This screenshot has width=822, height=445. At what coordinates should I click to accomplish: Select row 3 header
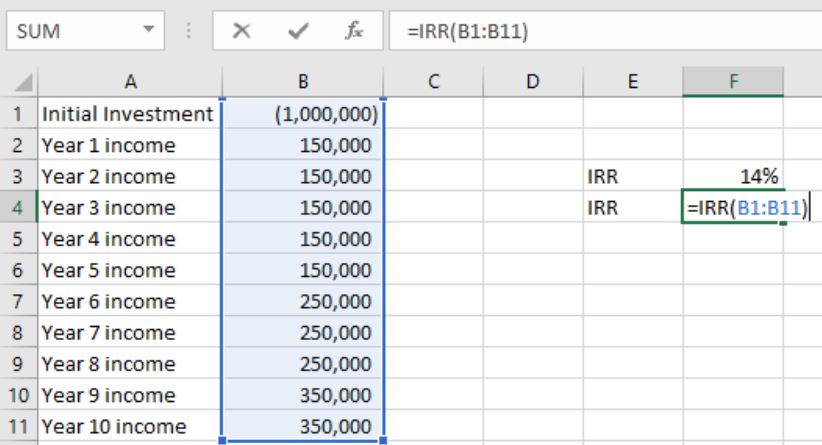coord(18,176)
